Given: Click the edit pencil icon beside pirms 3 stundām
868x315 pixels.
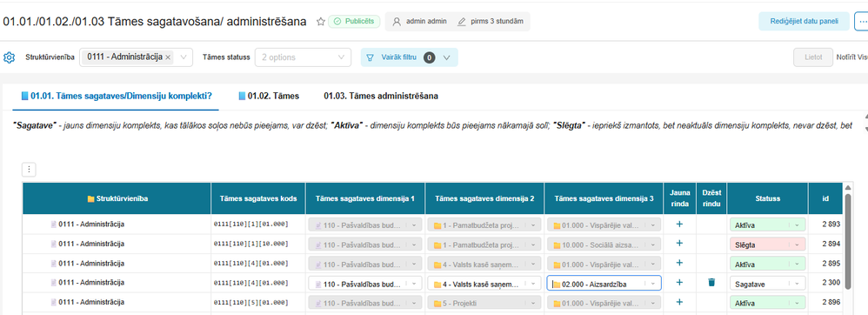Looking at the screenshot, I should click(462, 22).
